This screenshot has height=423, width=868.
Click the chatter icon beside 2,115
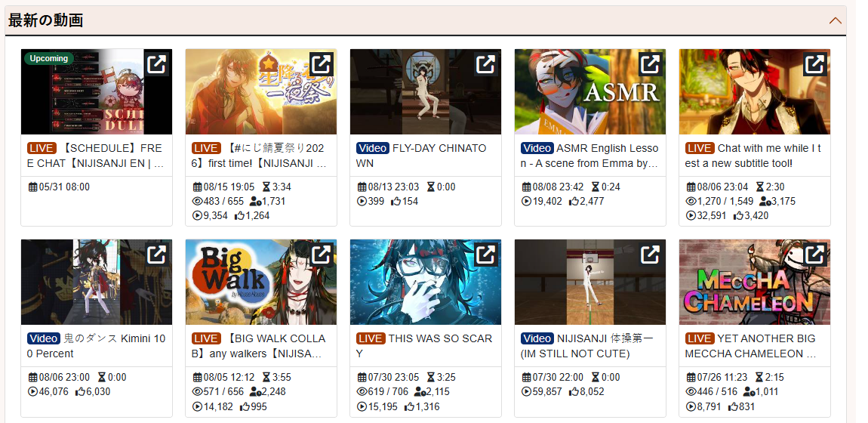419,392
